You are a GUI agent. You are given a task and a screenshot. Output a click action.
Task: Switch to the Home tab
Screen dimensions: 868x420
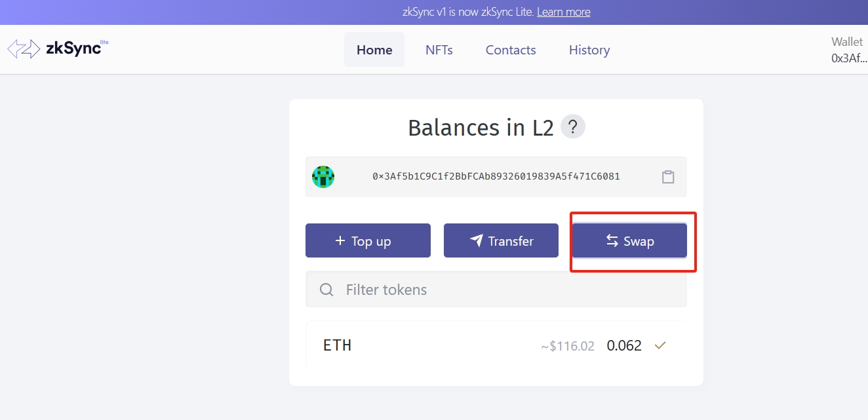pyautogui.click(x=374, y=50)
